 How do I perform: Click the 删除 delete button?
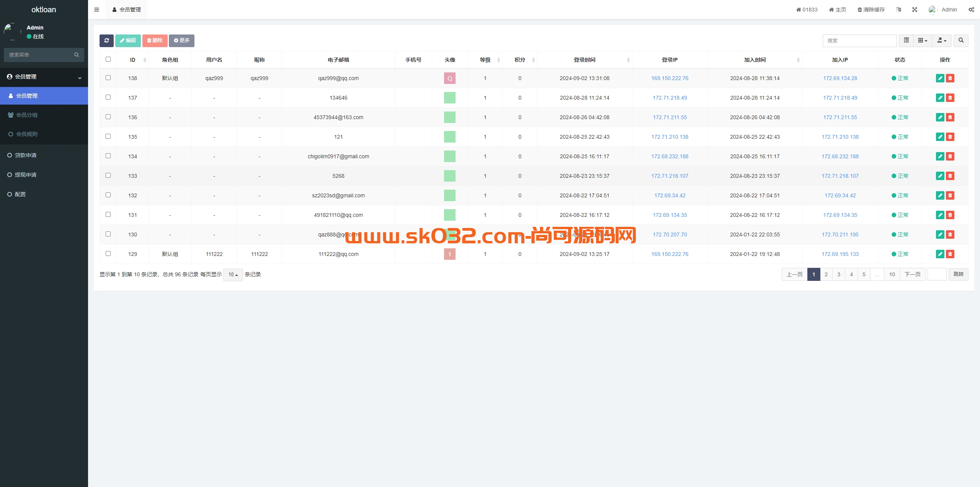click(x=155, y=41)
